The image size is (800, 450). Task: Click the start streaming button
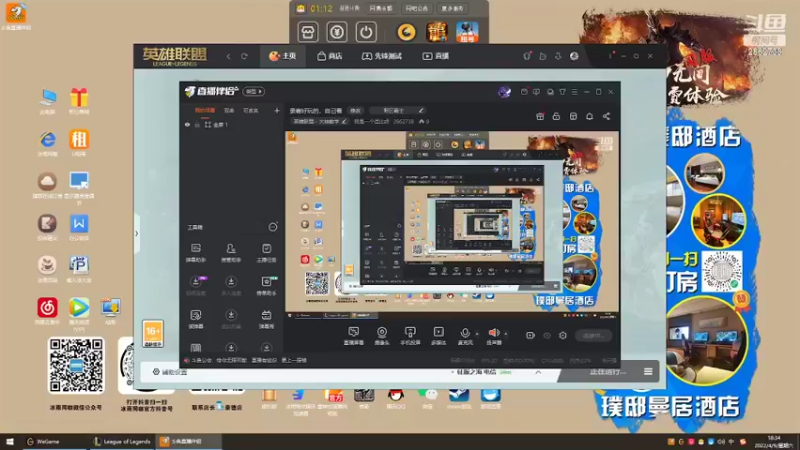pyautogui.click(x=593, y=335)
